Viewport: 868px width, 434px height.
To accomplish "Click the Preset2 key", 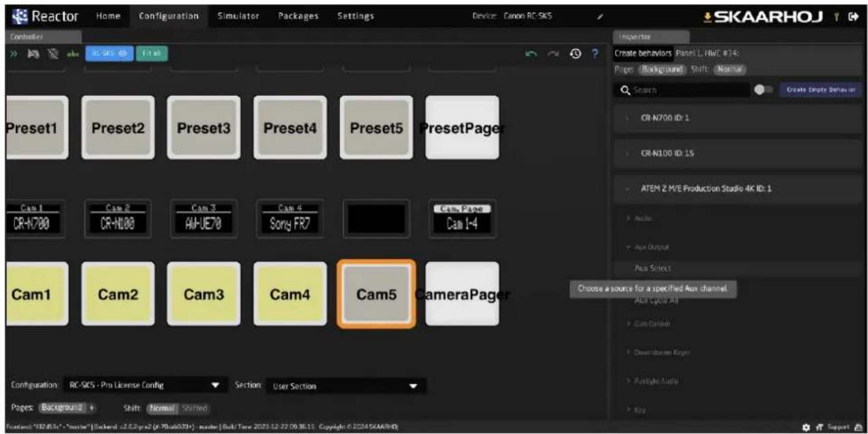I will (117, 128).
